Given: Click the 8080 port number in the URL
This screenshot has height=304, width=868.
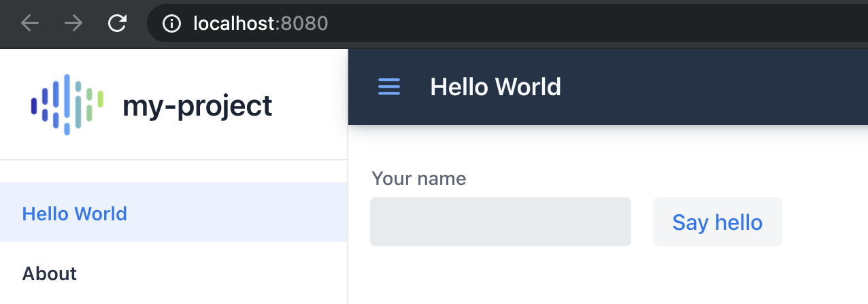Looking at the screenshot, I should pos(305,24).
